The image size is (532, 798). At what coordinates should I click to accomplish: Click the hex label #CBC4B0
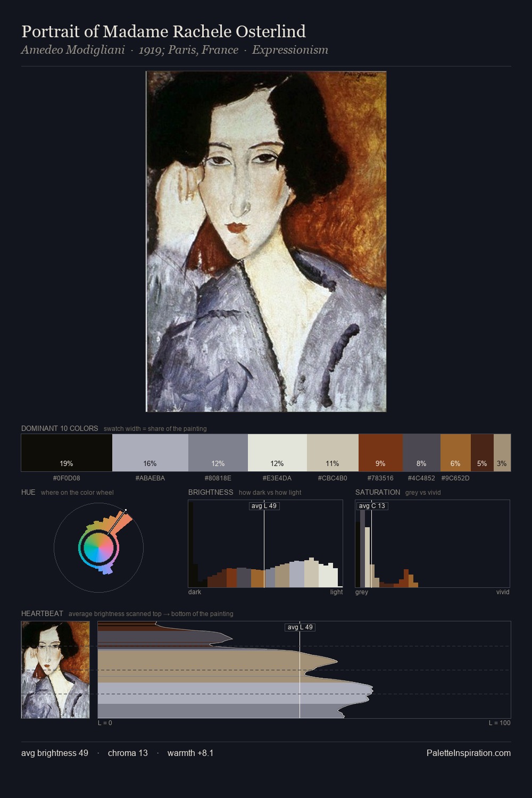pos(332,478)
